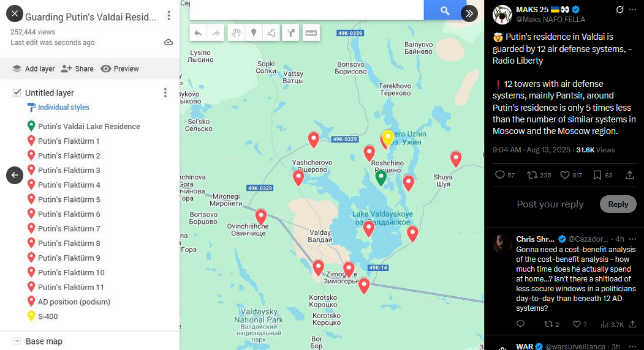Screen dimensions: 644x350
Task: Open @warsurveillance WAR profile
Action: 575,346
